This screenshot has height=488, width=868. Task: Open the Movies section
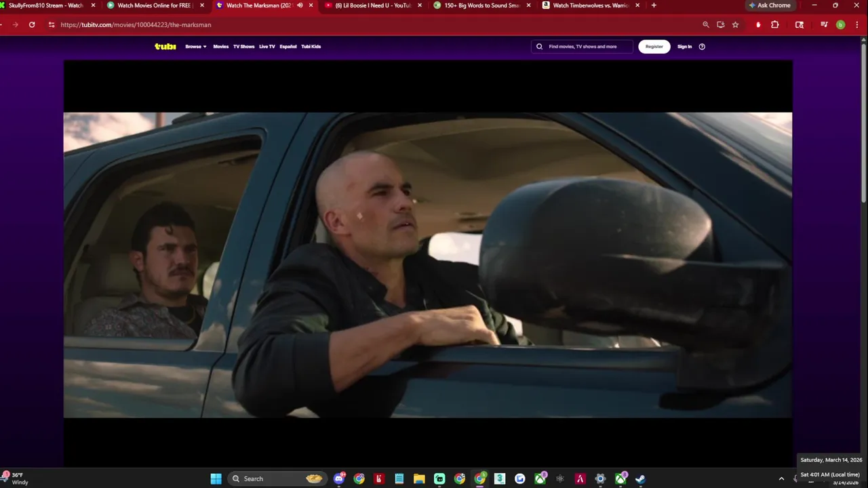coord(221,47)
